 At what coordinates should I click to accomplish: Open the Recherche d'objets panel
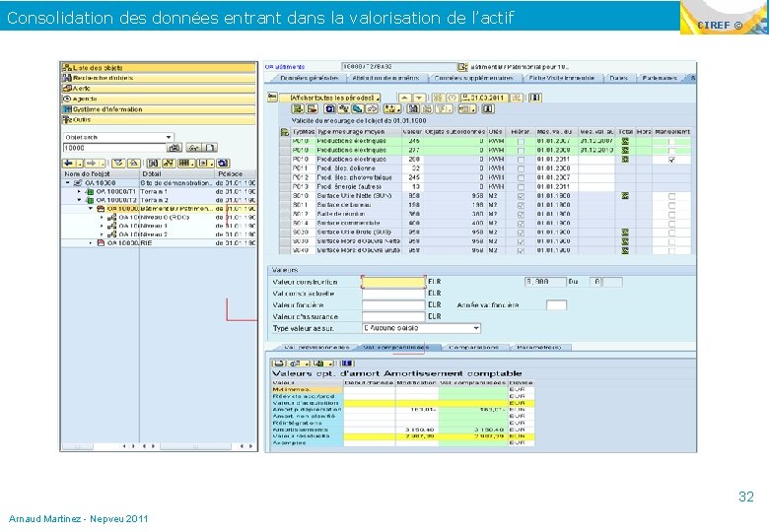tap(159, 78)
